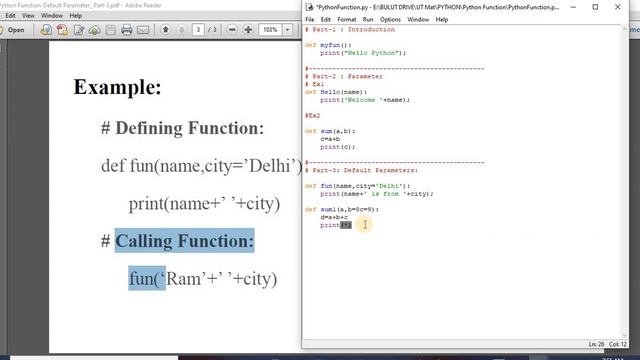640x360 pixels.
Task: Click the 'print(c);' code line
Action: point(338,147)
